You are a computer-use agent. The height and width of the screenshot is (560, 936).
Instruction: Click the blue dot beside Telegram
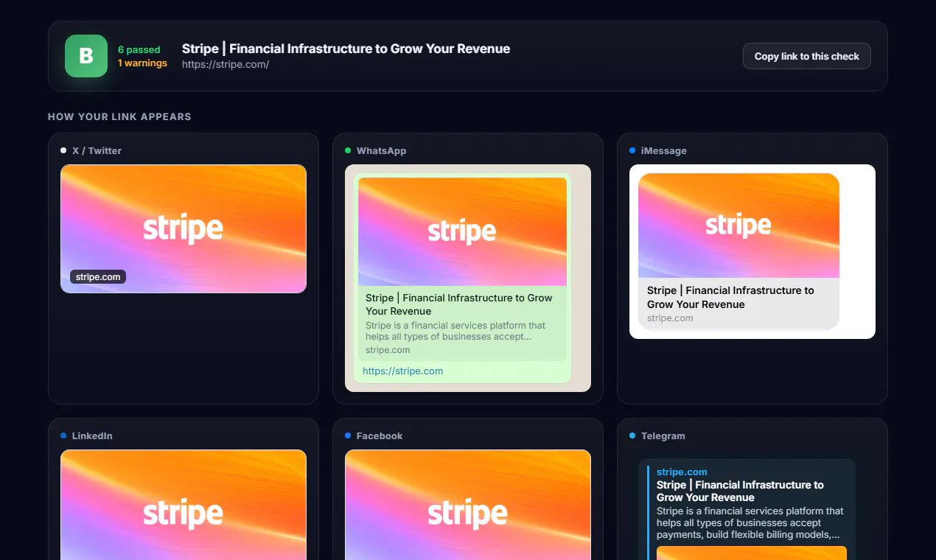click(632, 435)
